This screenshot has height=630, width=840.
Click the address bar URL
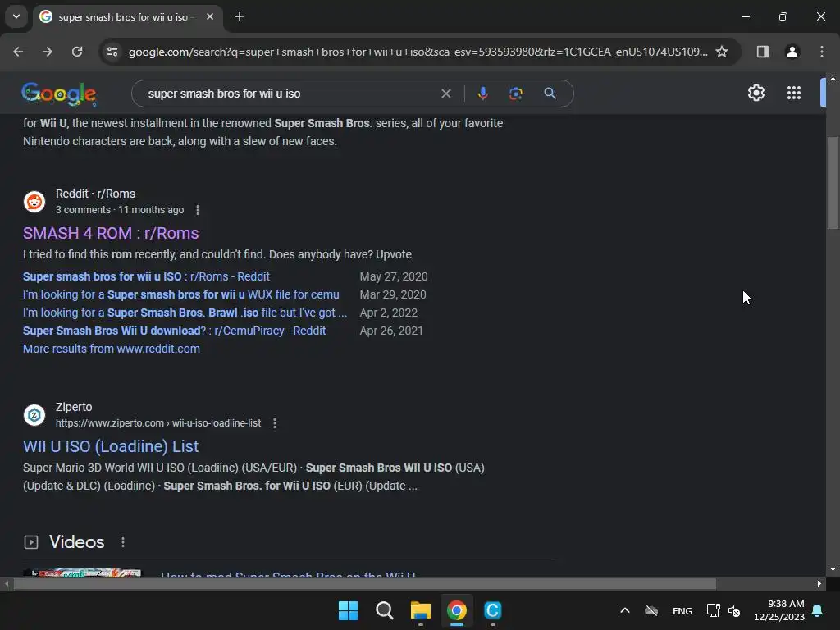(418, 52)
